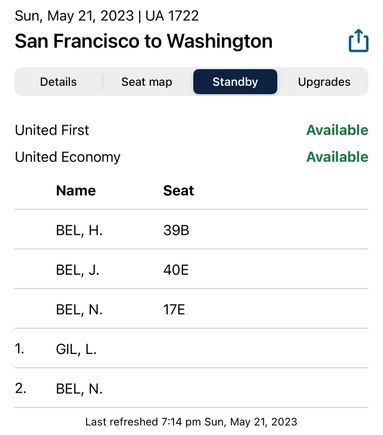Select standby passenger GIL, L.

pyautogui.click(x=191, y=349)
